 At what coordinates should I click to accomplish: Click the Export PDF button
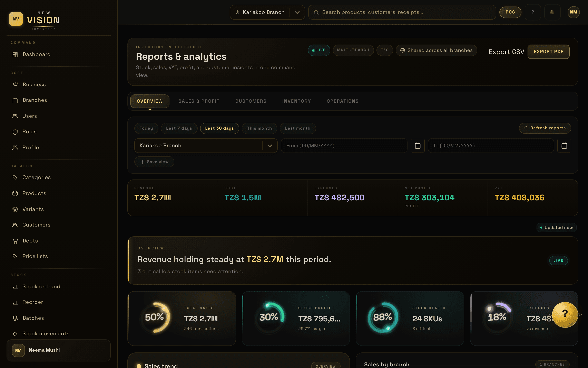click(548, 52)
